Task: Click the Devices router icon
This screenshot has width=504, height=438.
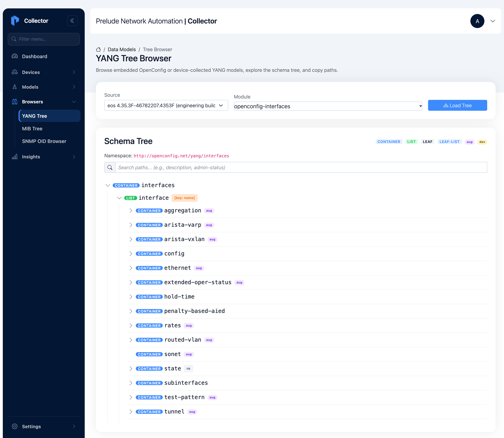Action: (15, 72)
